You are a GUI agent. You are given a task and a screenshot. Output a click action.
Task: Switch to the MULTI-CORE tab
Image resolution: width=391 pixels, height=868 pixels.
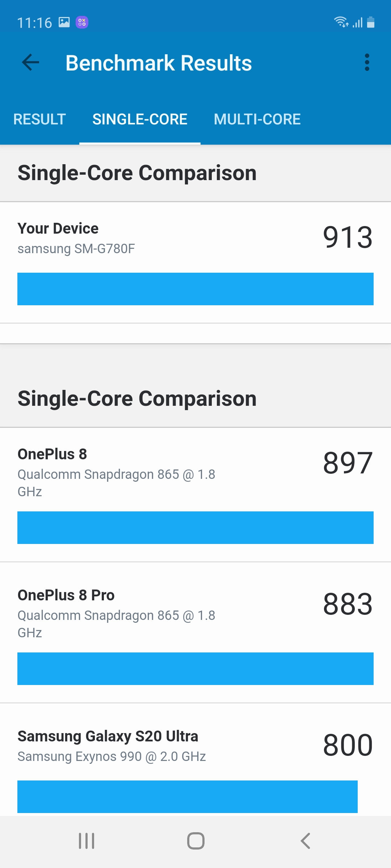257,119
